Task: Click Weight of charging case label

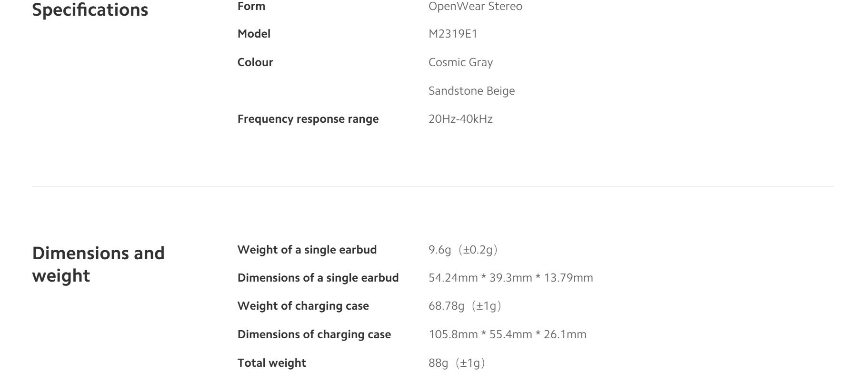Action: (303, 306)
